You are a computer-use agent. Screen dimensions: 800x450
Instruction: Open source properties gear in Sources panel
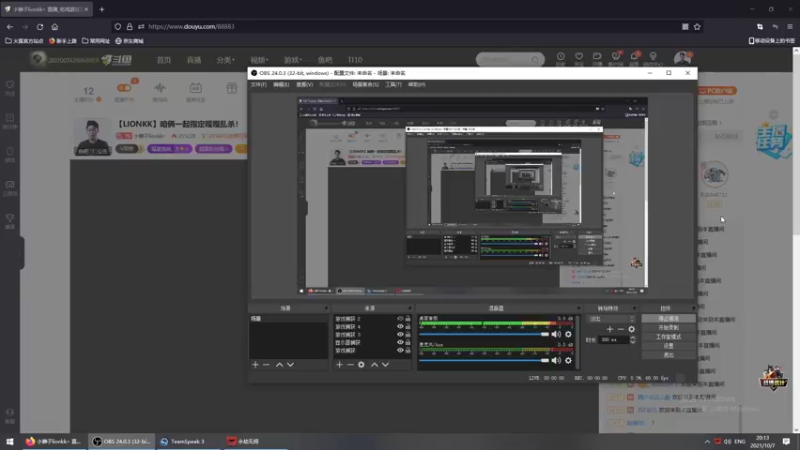(x=361, y=365)
